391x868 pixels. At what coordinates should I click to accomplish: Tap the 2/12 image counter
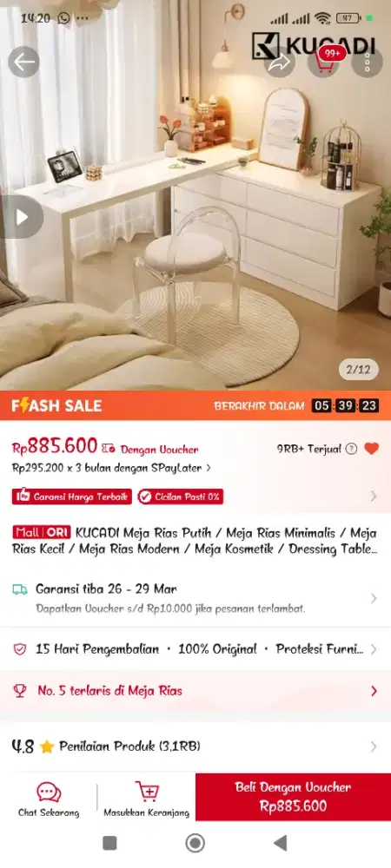pos(358,370)
